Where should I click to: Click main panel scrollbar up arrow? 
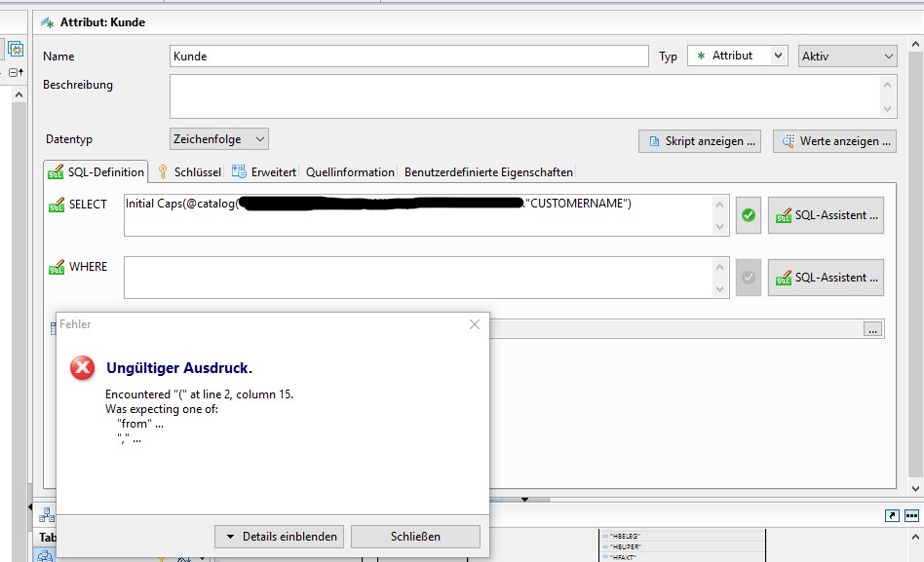tap(915, 44)
